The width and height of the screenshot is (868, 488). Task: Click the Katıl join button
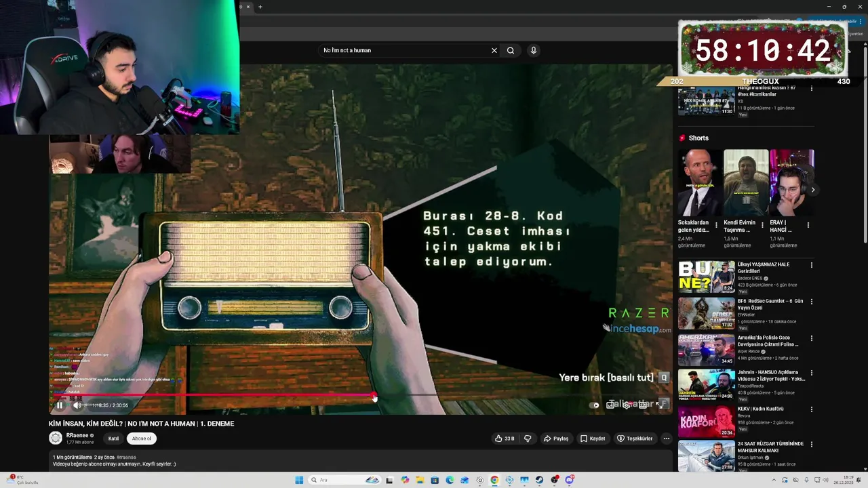(x=113, y=439)
